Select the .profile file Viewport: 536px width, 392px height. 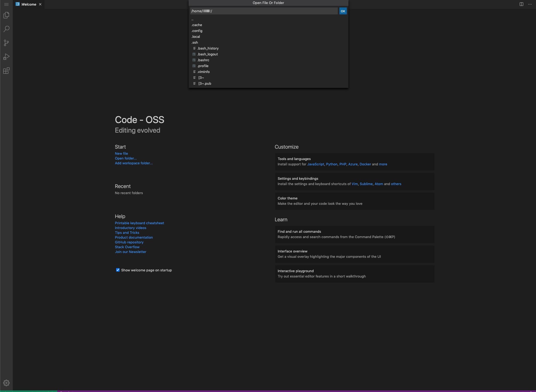pyautogui.click(x=268, y=66)
